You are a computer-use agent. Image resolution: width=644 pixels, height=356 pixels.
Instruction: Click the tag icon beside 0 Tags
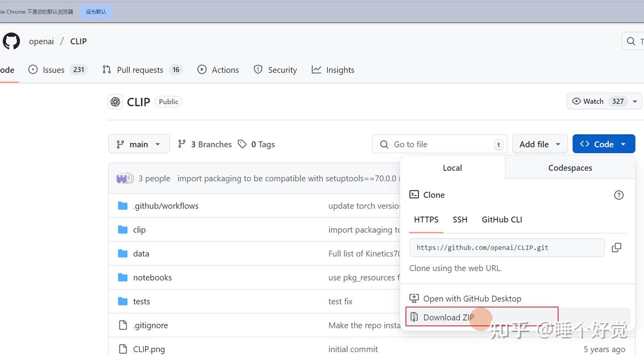[x=242, y=144]
